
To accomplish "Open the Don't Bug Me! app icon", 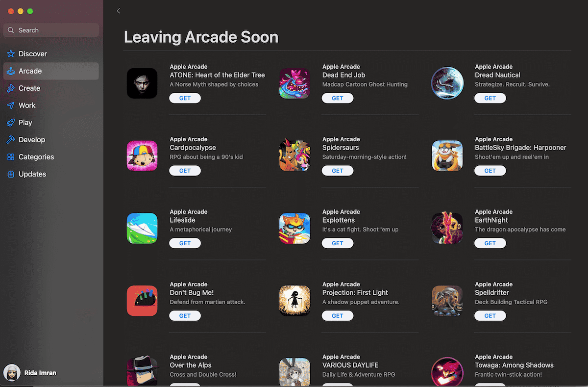I will (x=142, y=301).
